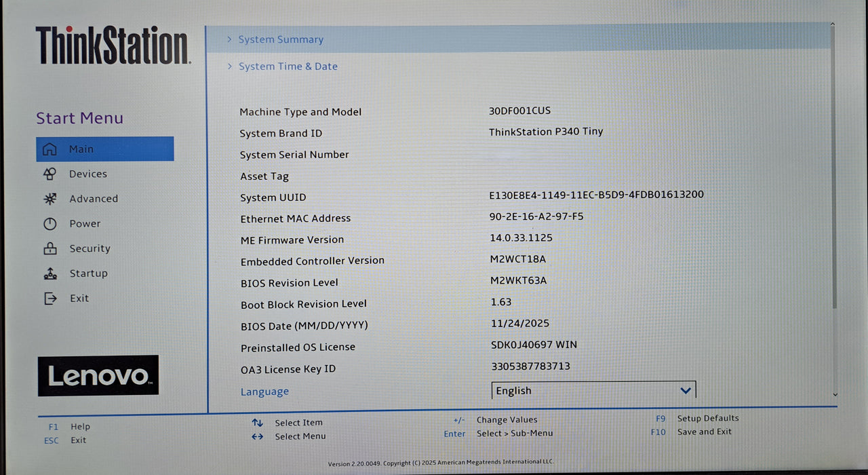
Task: Click the System UUID value
Action: pyautogui.click(x=597, y=195)
